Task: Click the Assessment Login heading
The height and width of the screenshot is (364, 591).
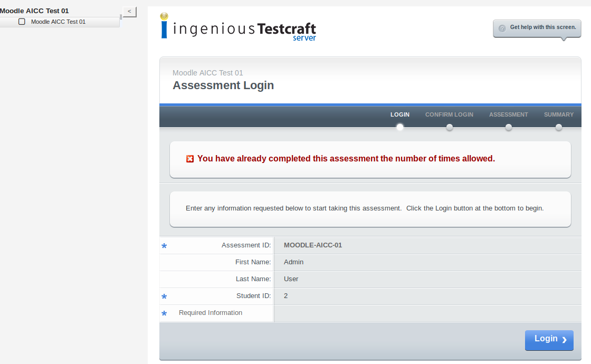Action: pyautogui.click(x=223, y=85)
